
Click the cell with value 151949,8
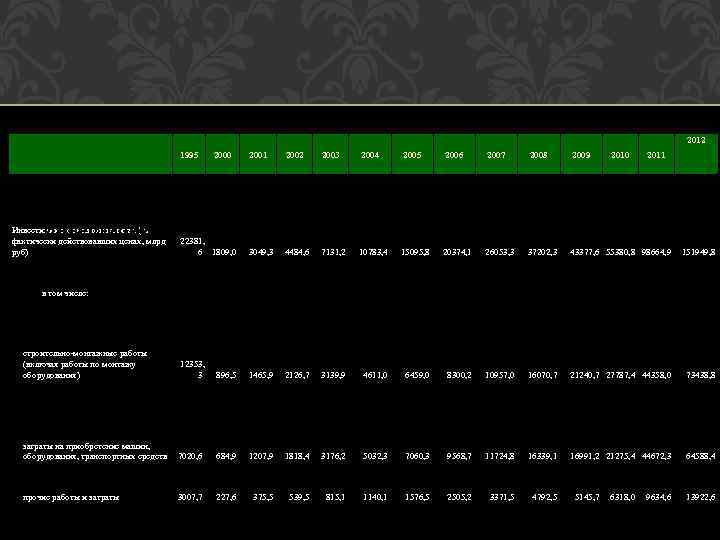point(698,252)
